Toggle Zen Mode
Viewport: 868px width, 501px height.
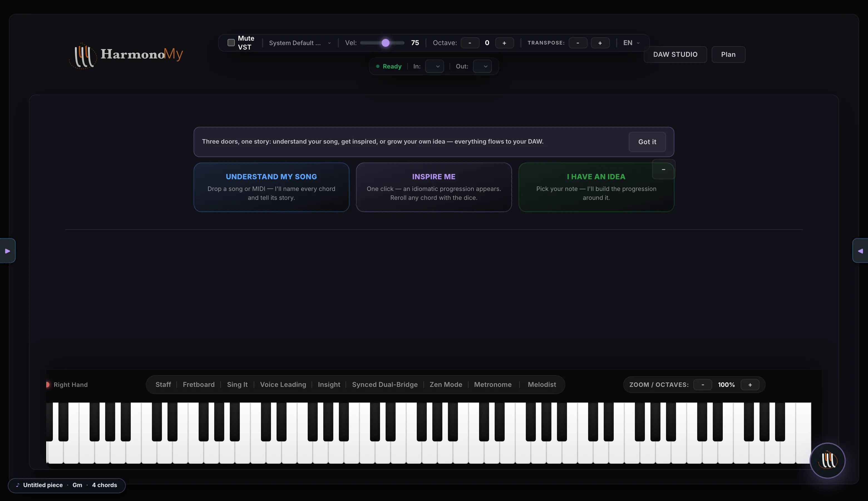(x=446, y=385)
